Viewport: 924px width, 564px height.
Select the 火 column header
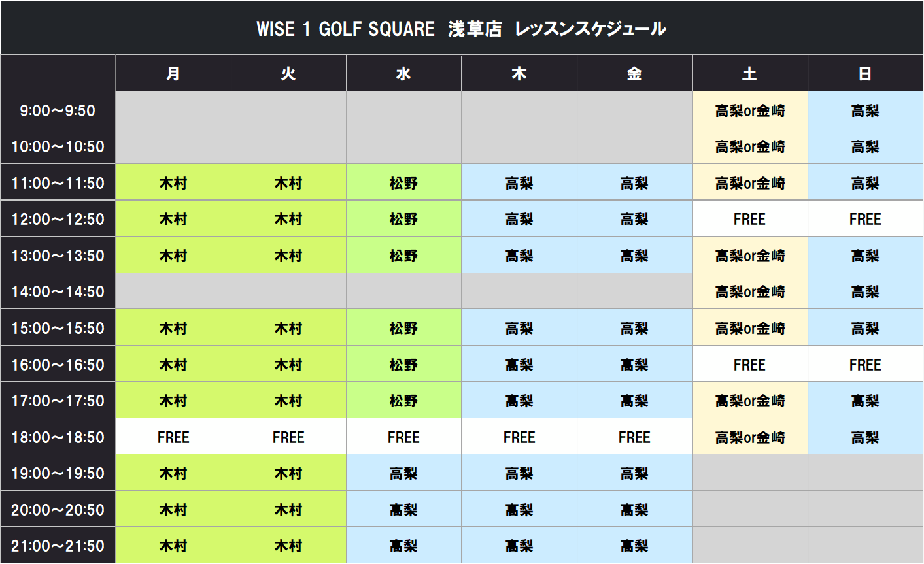[288, 73]
